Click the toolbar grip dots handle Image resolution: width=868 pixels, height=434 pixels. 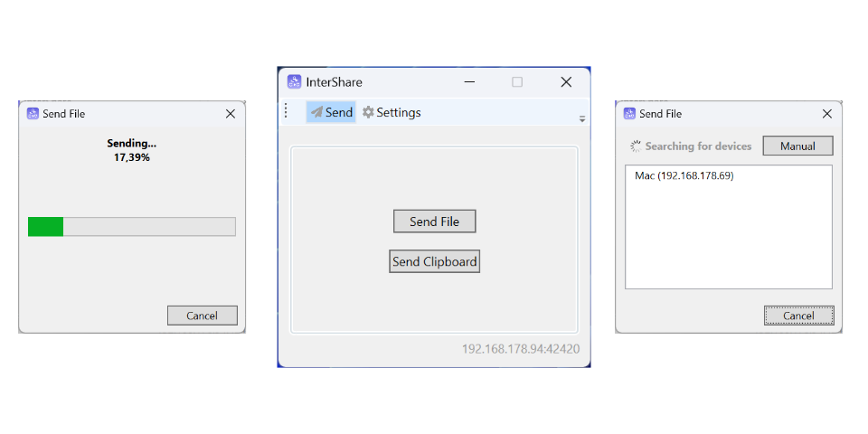coord(286,110)
